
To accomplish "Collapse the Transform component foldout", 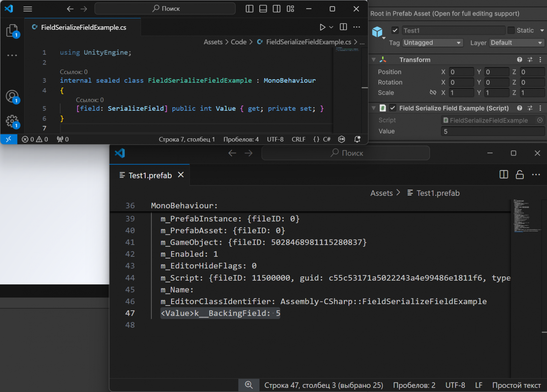I will coord(374,60).
